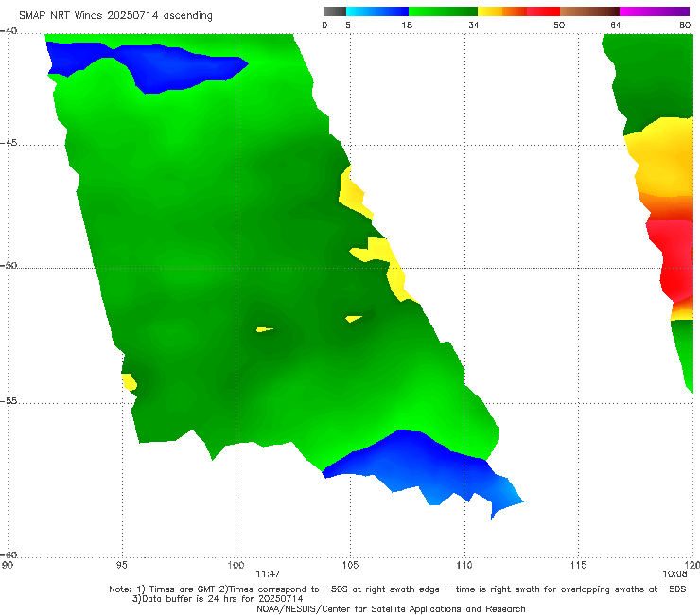Viewport: 700px width, 615px height.
Task: Click the -50 latitude axis label
Action: click(x=9, y=265)
